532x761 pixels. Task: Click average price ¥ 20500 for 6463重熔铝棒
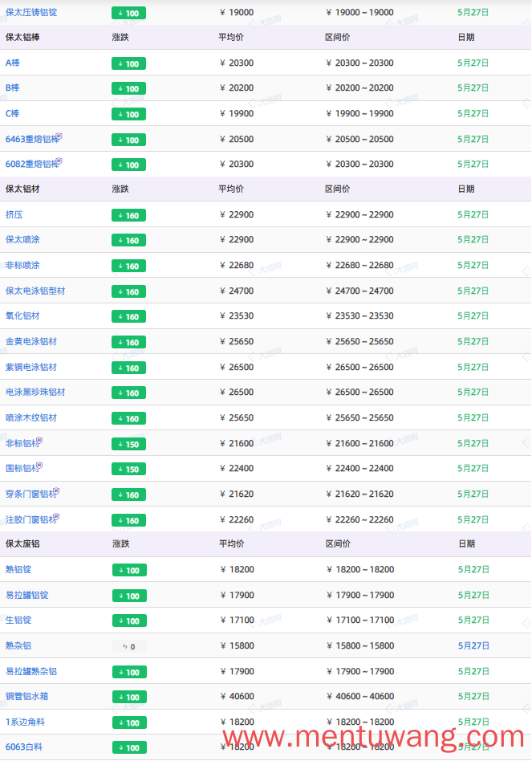click(x=237, y=139)
